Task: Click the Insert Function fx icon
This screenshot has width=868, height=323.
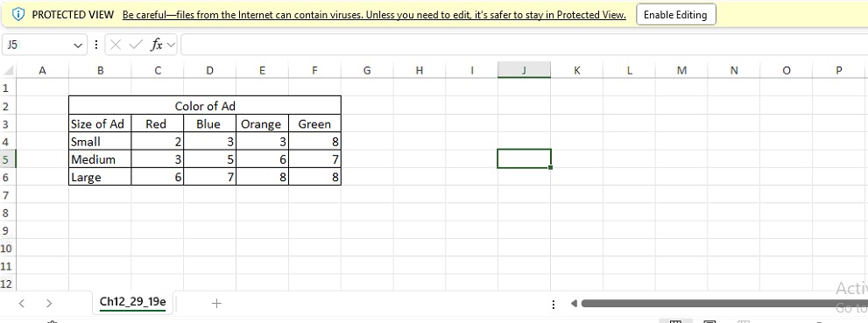Action: point(157,45)
